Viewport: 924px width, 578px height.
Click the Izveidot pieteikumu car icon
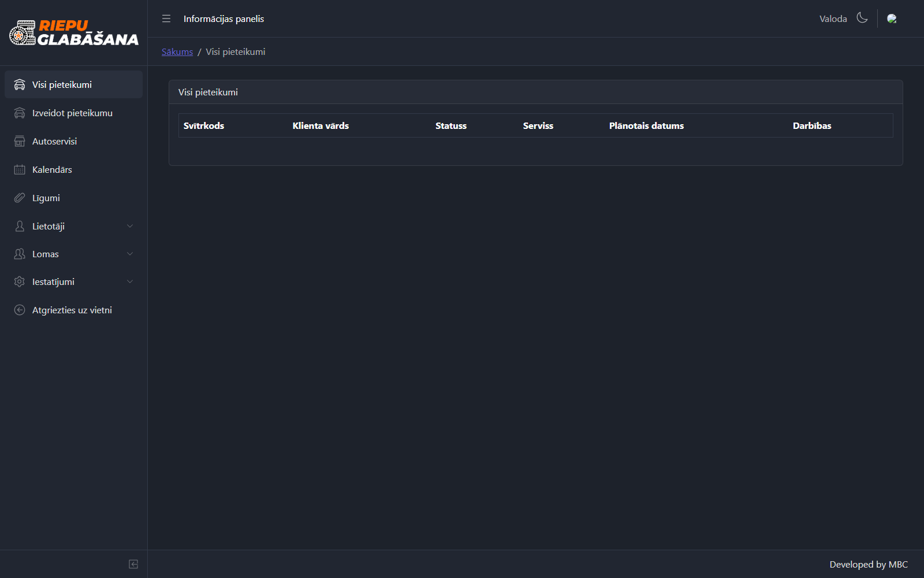(x=20, y=113)
